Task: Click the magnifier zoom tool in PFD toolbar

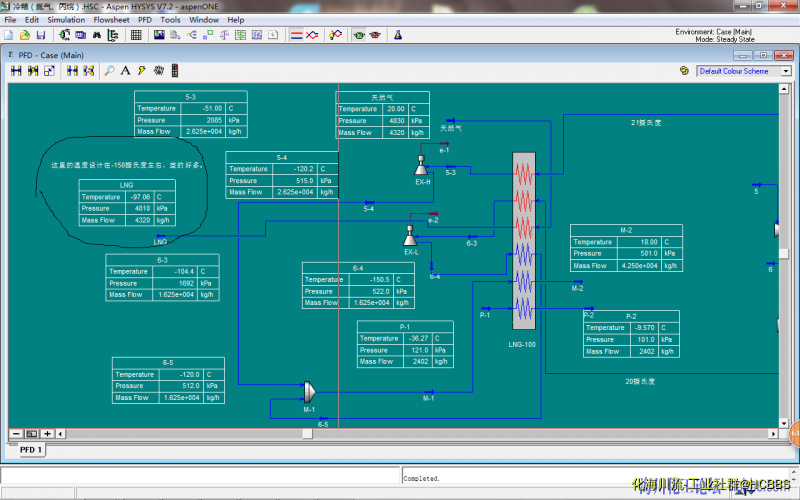Action: [110, 71]
